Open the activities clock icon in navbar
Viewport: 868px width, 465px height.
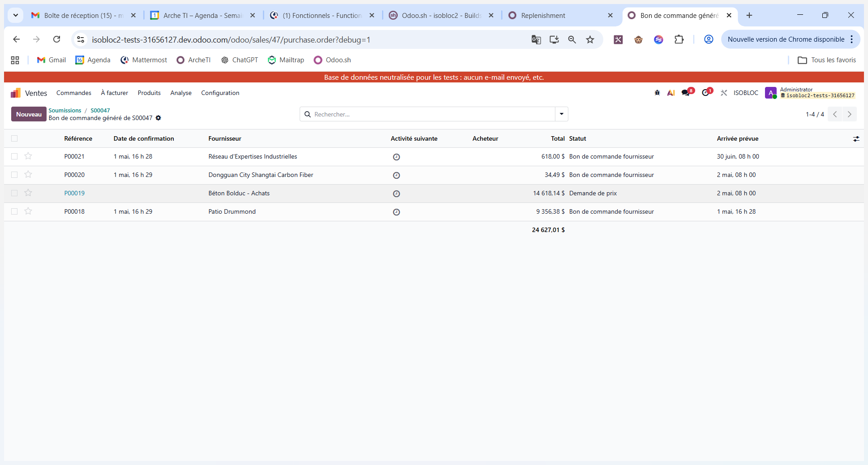706,93
